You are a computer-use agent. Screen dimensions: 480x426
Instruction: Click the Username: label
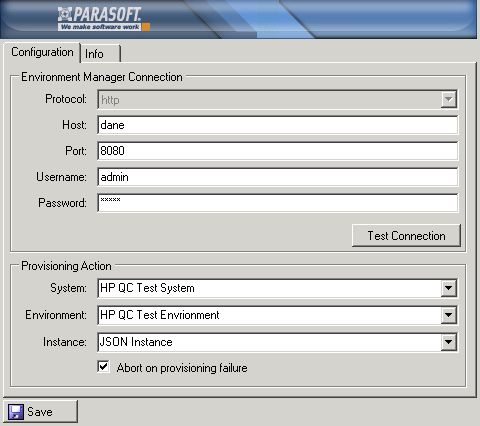61,177
